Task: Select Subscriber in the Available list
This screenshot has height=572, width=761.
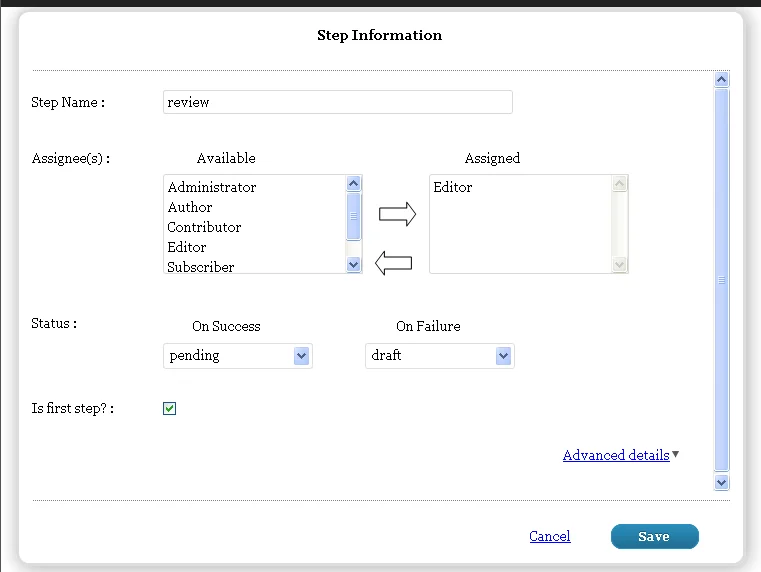Action: (x=255, y=266)
